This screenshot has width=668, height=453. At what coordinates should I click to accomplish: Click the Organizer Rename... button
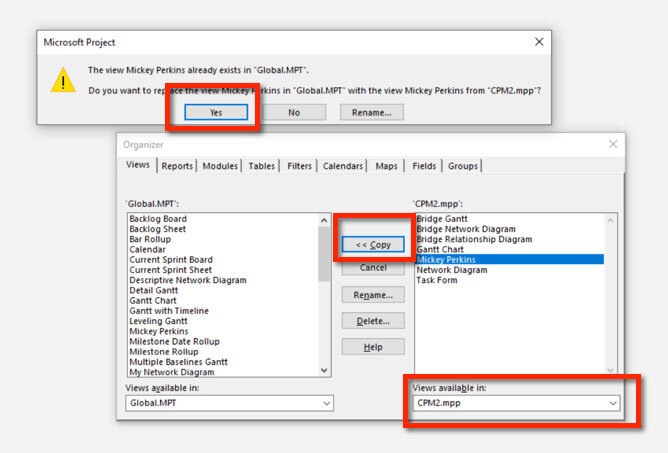(373, 295)
